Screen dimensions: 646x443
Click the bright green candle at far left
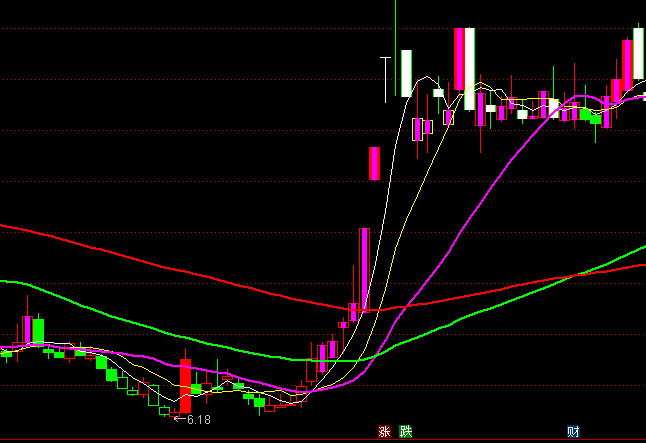pos(38,330)
